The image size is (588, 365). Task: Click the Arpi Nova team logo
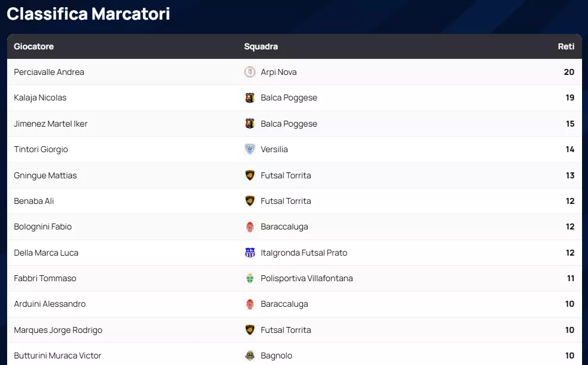[250, 72]
